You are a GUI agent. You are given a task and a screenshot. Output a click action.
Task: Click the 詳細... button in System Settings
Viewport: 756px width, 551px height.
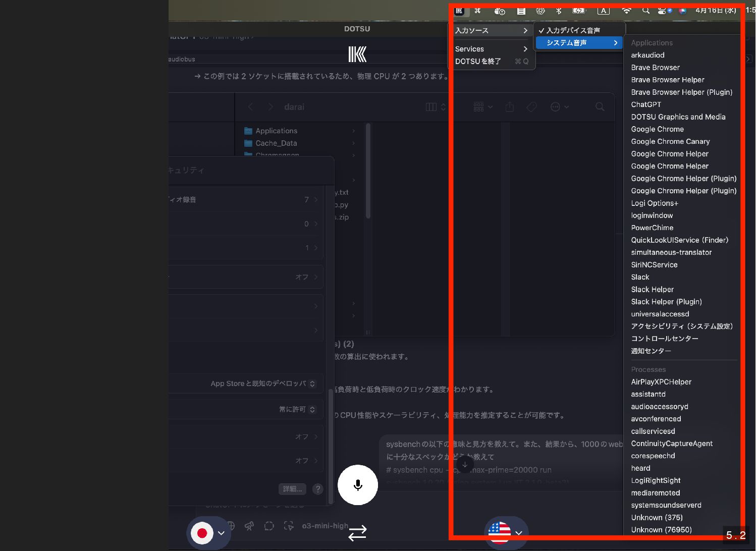[293, 489]
